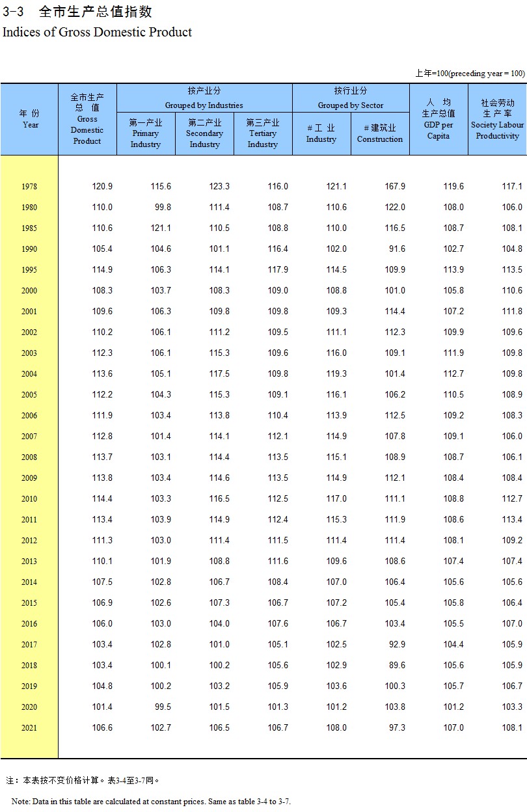Screen dimensions: 527x812
Task: Select the 2020 GDP index value 101.4
Action: 102,707
